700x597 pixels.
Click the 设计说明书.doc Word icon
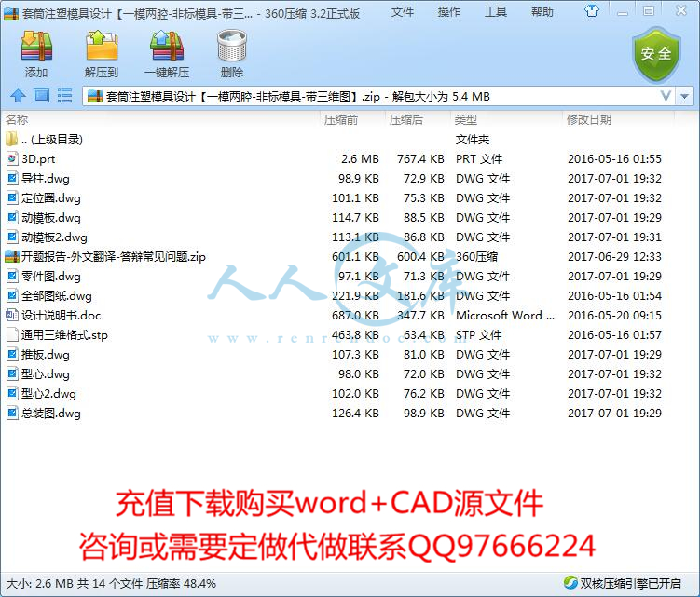[12, 316]
